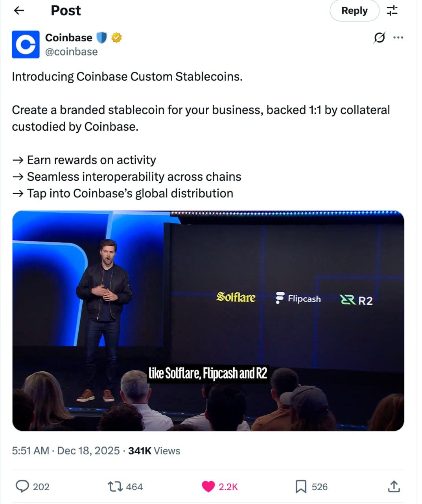Viewport: 422px width, 504px height.
Task: Play the Coinbase stablecoin video
Action: click(x=208, y=321)
